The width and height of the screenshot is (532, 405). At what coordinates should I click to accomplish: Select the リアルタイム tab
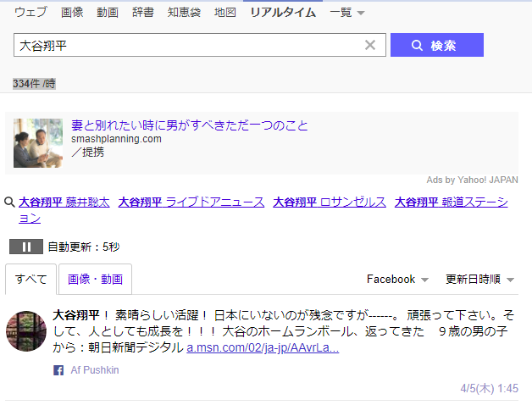pos(283,12)
